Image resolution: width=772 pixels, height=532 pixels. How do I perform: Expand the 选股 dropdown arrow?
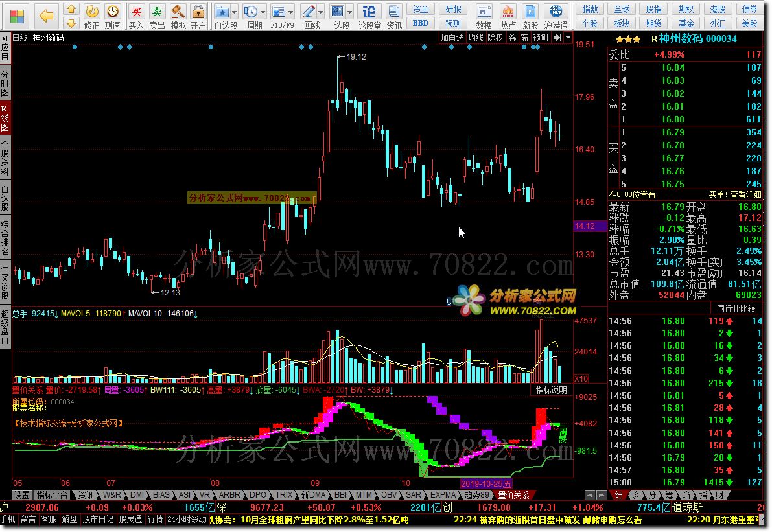click(x=350, y=12)
